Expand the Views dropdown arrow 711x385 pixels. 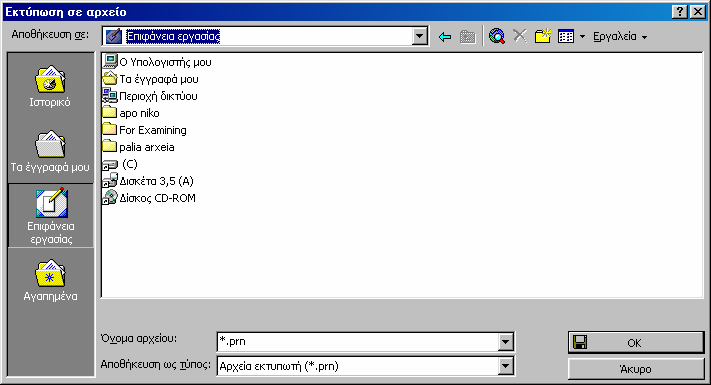click(x=582, y=37)
